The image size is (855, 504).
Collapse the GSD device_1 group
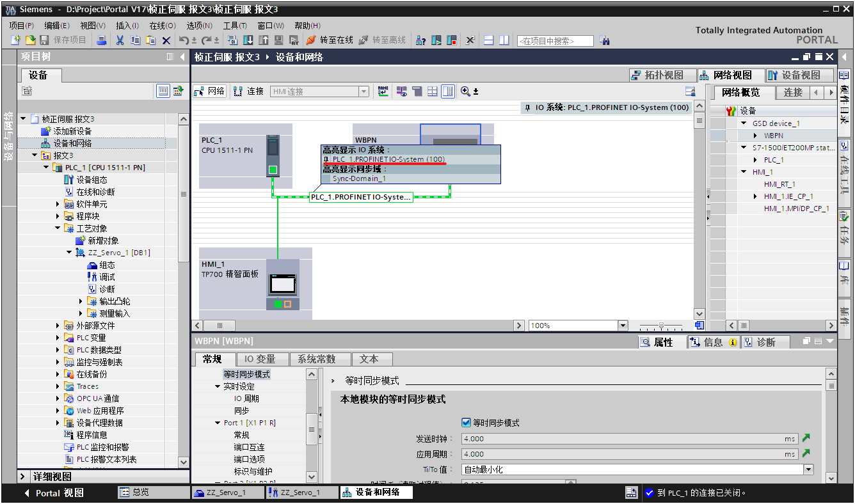pyautogui.click(x=744, y=123)
